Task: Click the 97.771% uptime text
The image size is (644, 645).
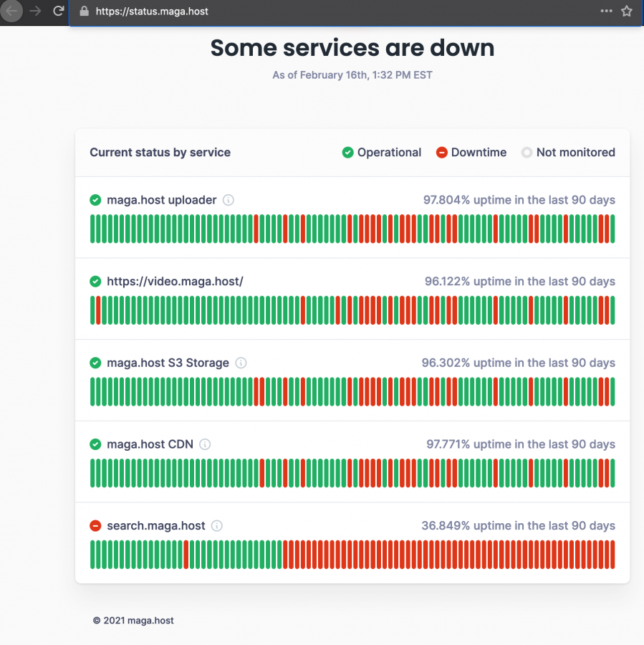Action: [x=521, y=444]
